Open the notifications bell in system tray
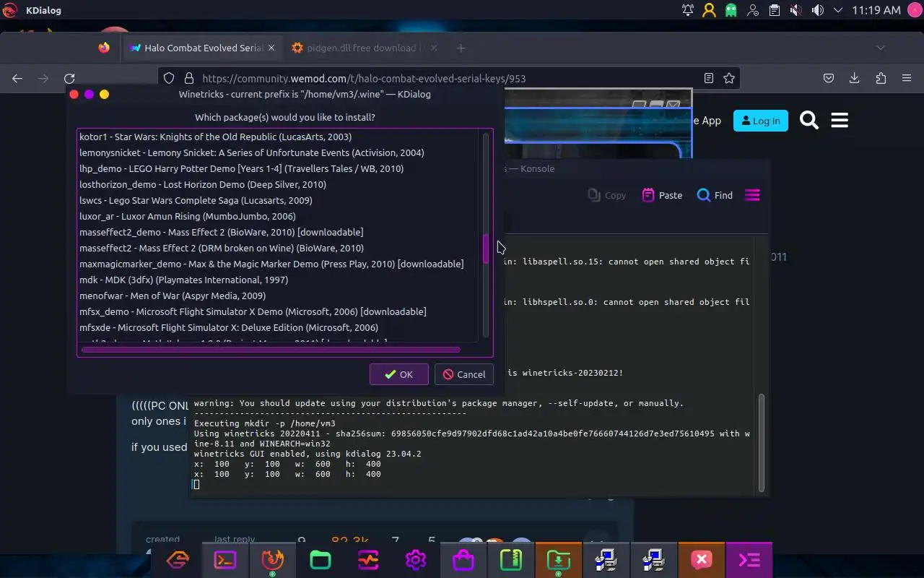 tap(688, 10)
